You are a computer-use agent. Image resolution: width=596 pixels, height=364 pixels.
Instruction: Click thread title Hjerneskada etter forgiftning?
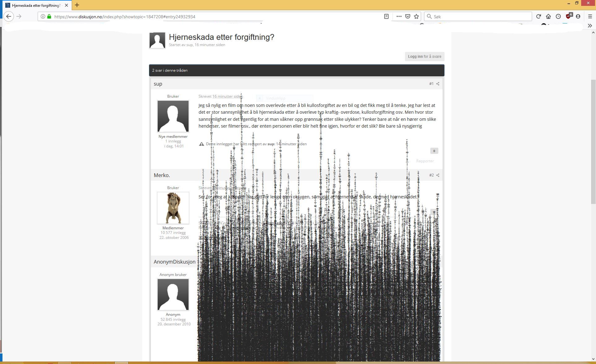(x=221, y=37)
